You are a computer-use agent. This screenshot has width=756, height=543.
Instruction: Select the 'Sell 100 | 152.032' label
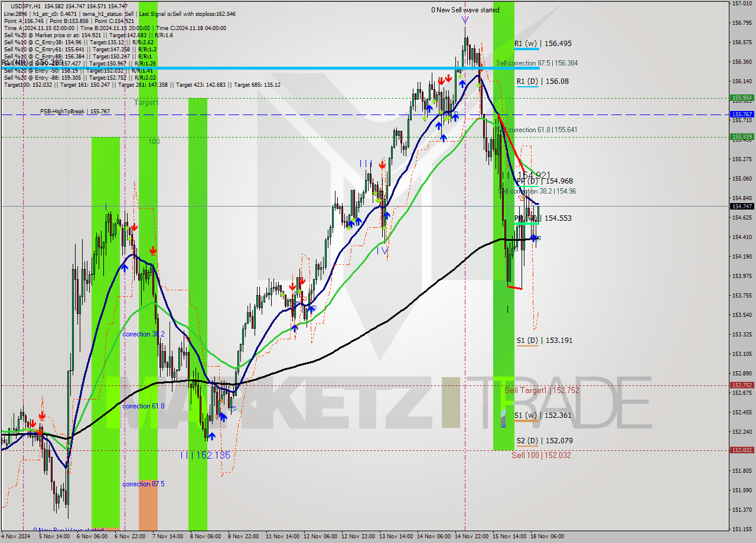[x=541, y=455]
